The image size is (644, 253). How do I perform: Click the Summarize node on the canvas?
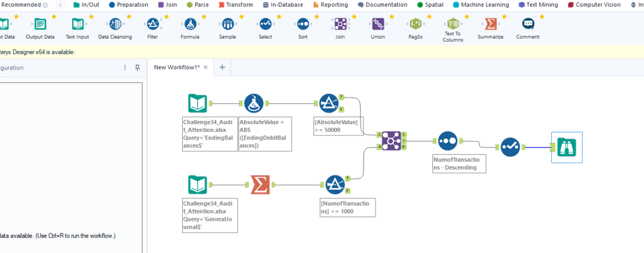260,185
